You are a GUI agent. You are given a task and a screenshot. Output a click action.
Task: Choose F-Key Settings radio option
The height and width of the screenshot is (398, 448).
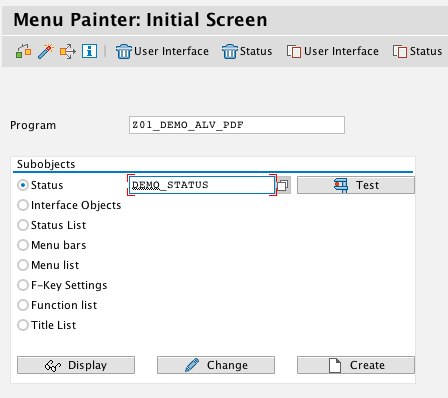[x=23, y=285]
